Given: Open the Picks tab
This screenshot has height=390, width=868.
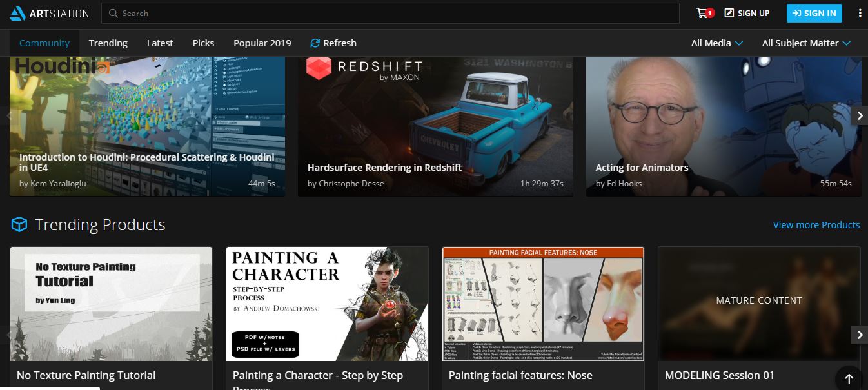Looking at the screenshot, I should click(203, 43).
